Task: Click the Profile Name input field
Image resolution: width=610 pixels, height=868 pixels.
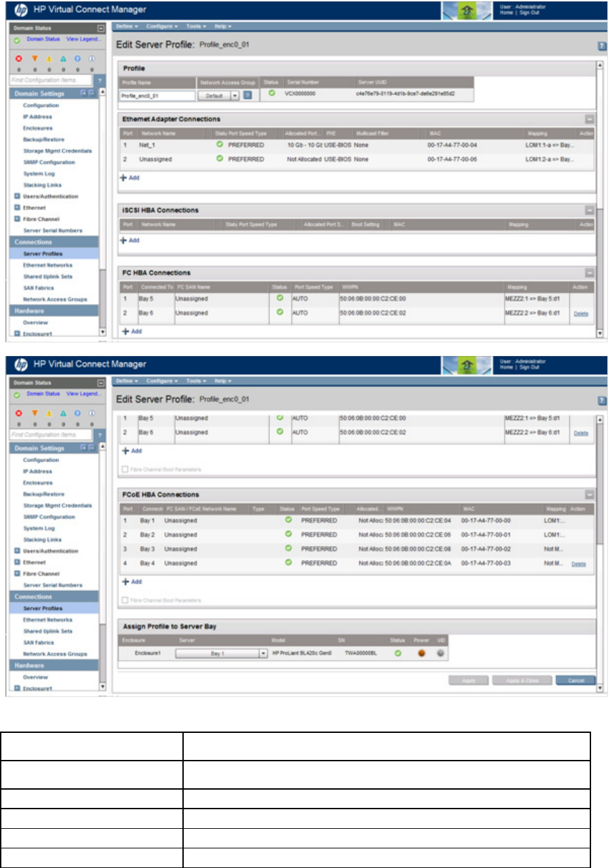Action: pos(157,96)
